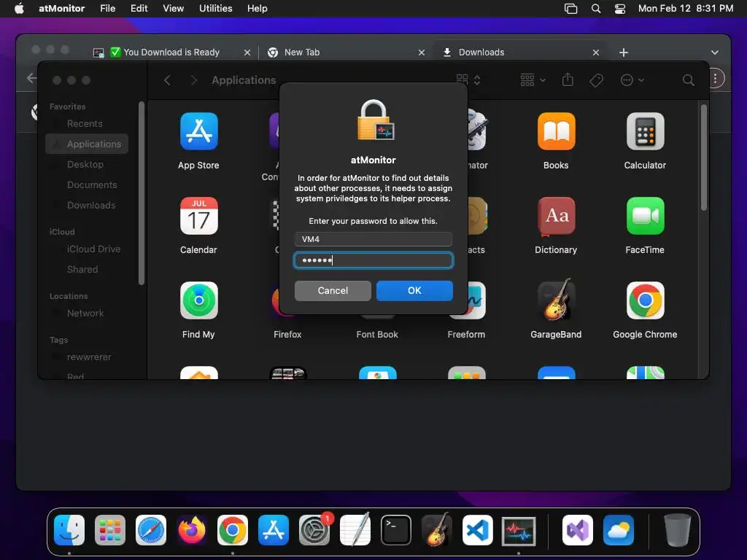Go forward in Finder navigation
This screenshot has width=747, height=560.
point(193,80)
